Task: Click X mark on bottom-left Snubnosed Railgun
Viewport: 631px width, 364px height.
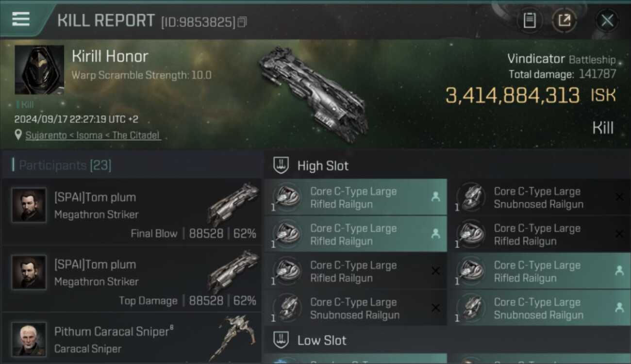Action: tap(435, 308)
